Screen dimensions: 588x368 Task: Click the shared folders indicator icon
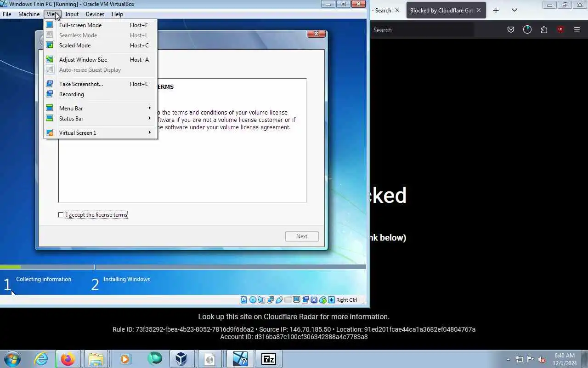click(288, 300)
